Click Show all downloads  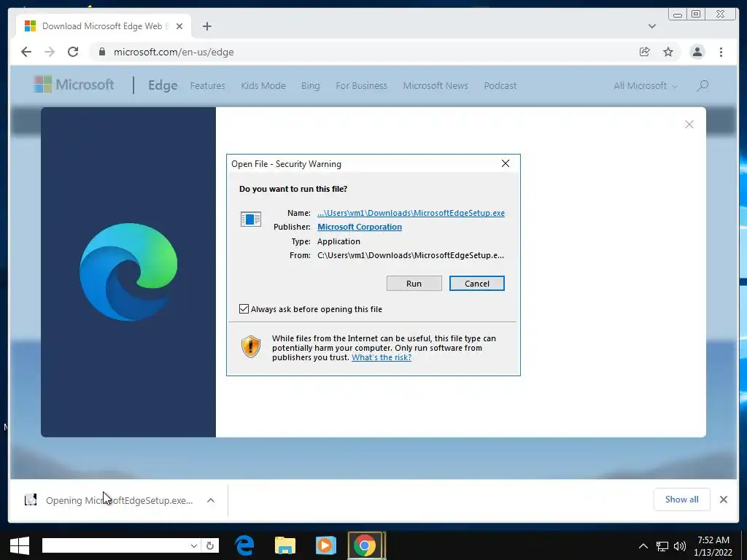click(x=682, y=499)
